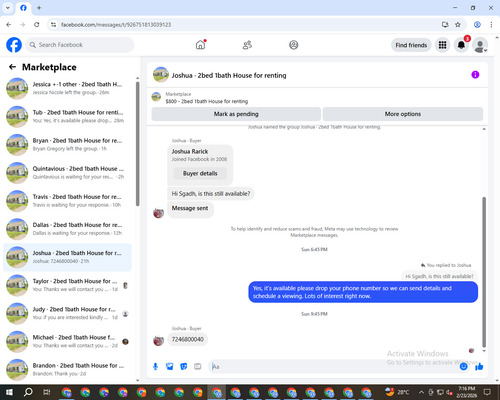500x400 pixels.
Task: Open the Judy conversation
Action: coord(67,313)
